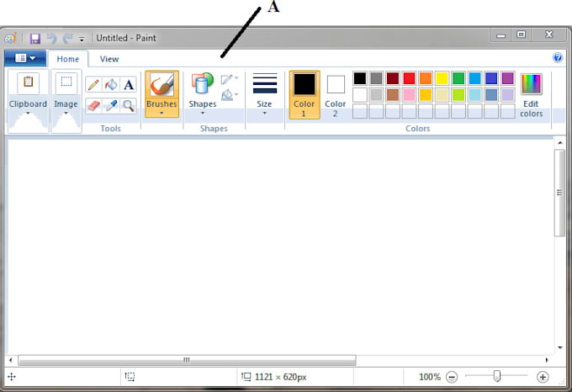The image size is (572, 392).
Task: Select the Eraser tool
Action: tap(93, 106)
